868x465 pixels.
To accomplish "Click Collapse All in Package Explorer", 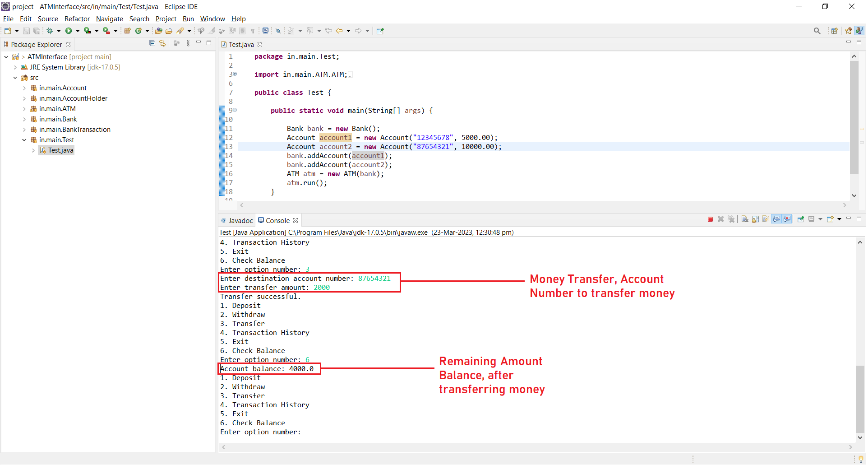I will tap(152, 43).
